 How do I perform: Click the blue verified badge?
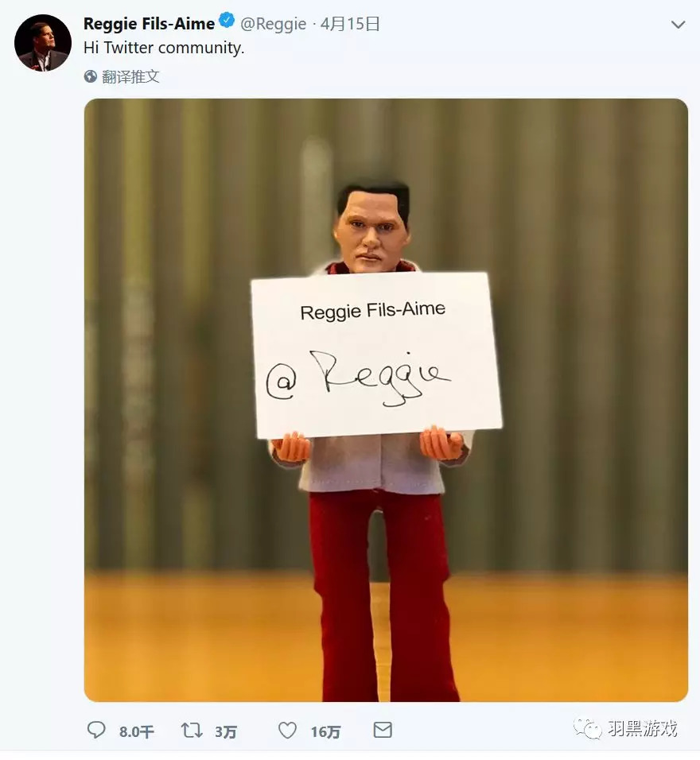point(227,22)
